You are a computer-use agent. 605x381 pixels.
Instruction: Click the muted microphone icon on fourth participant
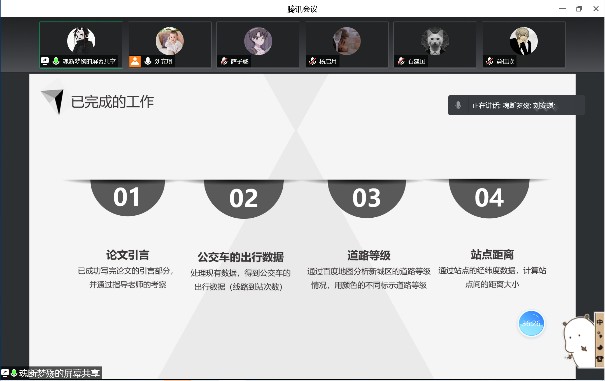coord(313,61)
